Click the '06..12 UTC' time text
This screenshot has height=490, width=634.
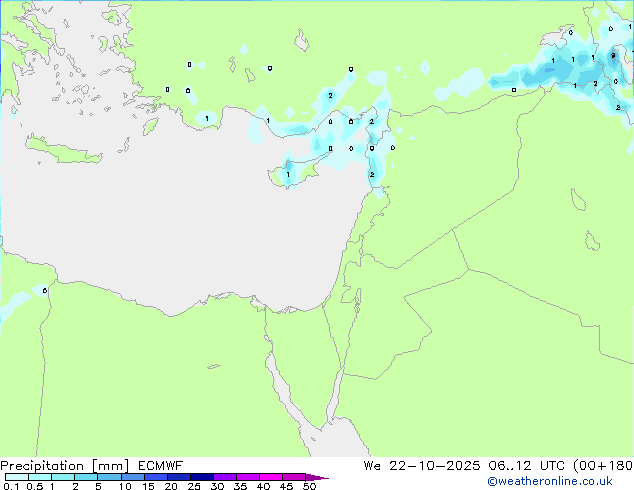(x=527, y=466)
